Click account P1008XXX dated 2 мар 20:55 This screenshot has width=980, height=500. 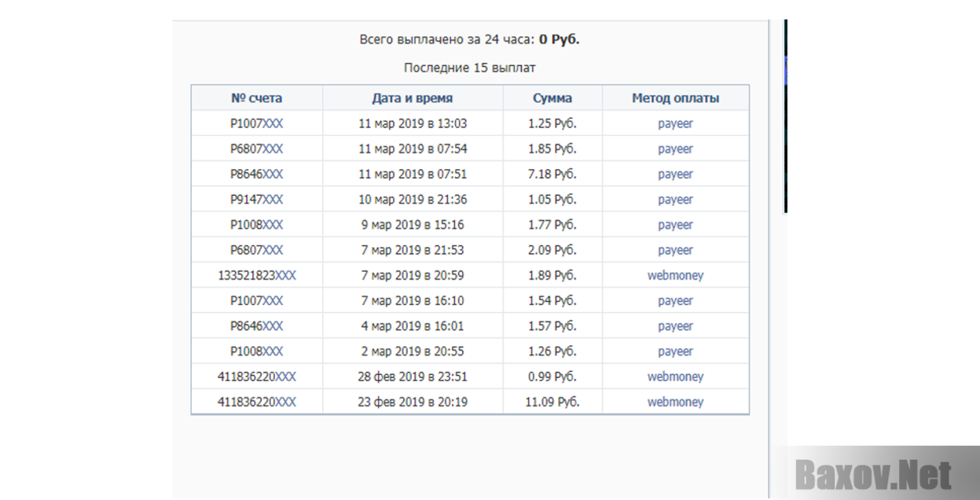(x=256, y=351)
